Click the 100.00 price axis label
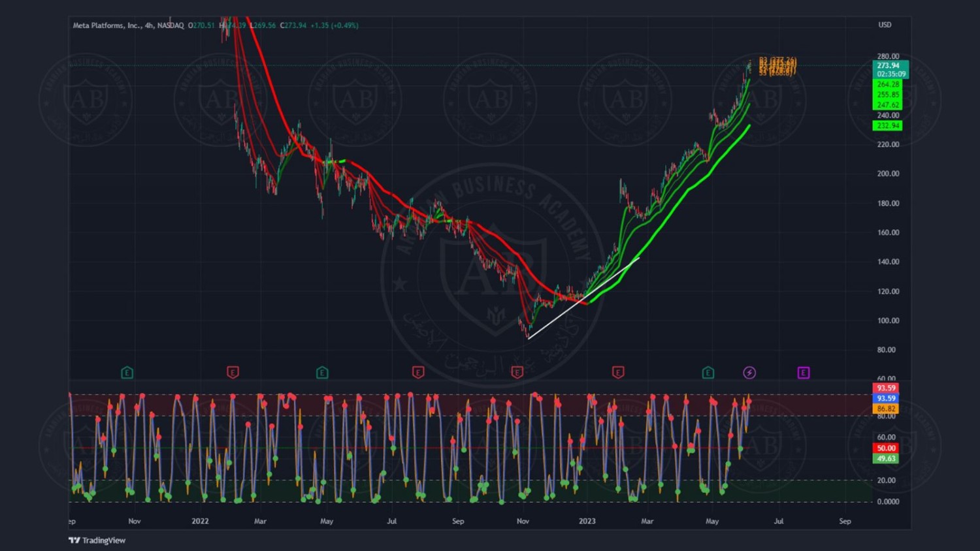This screenshot has height=551, width=980. pos(888,321)
